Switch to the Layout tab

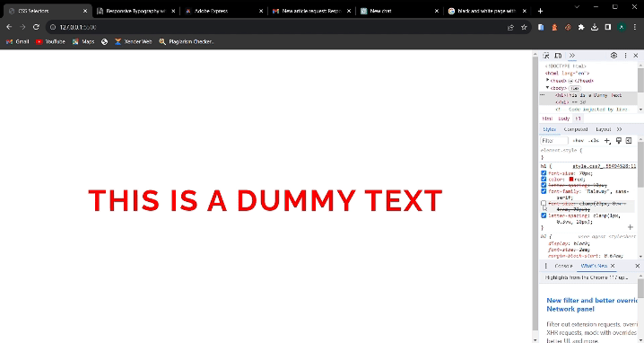604,129
